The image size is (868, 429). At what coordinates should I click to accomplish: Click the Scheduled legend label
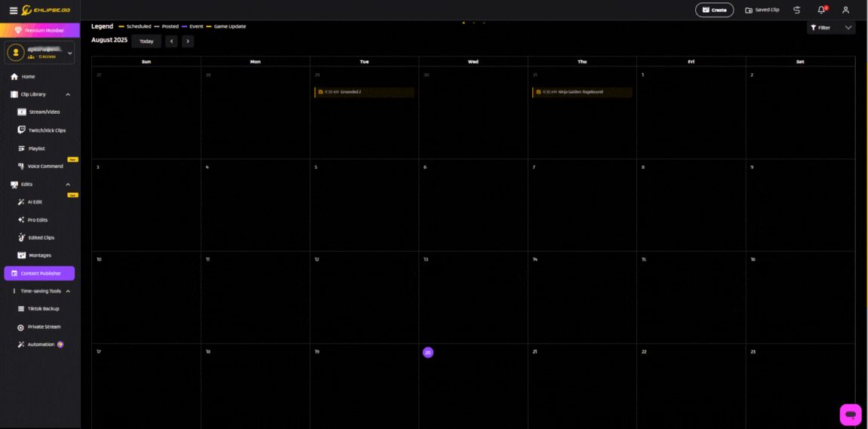point(139,26)
